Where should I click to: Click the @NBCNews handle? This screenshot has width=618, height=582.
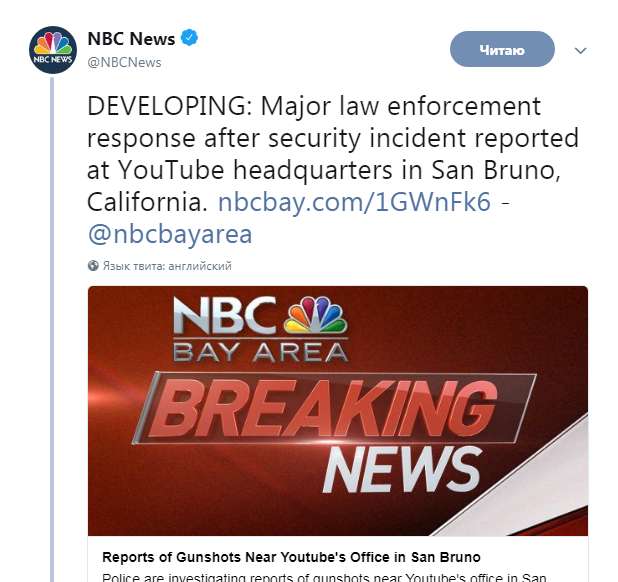coord(124,62)
